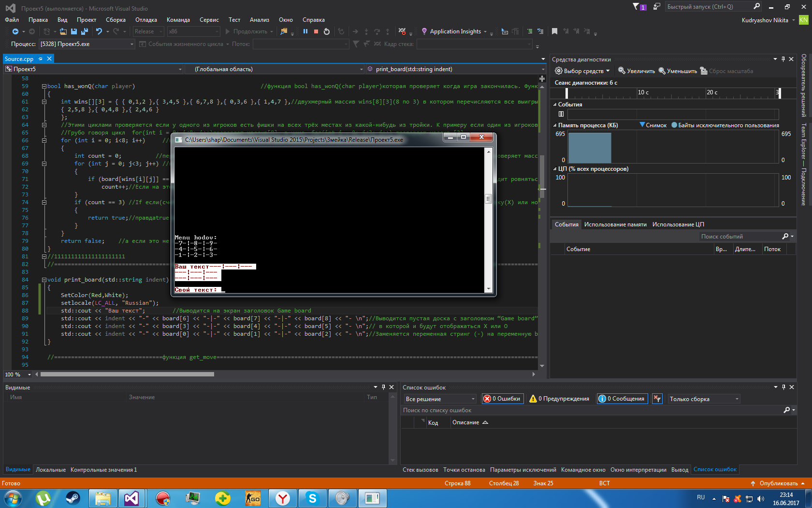Open Release configuration dropdown
Image resolution: width=812 pixels, height=508 pixels.
tap(148, 31)
